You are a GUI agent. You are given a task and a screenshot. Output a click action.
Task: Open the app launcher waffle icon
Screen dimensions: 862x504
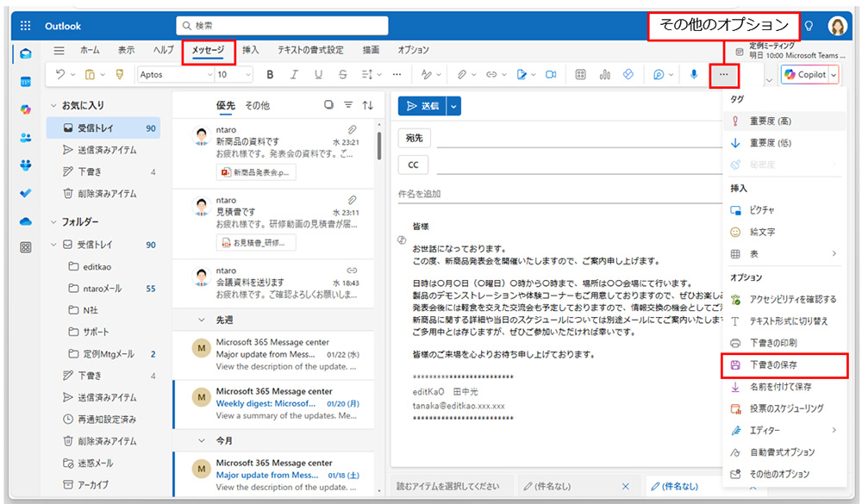coord(25,26)
